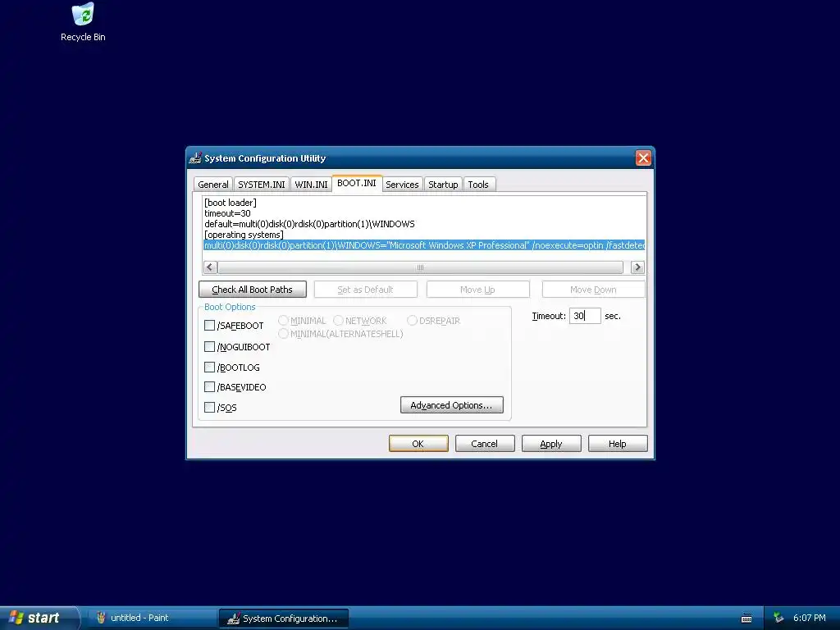Open the WIN.INI tab

coord(311,185)
